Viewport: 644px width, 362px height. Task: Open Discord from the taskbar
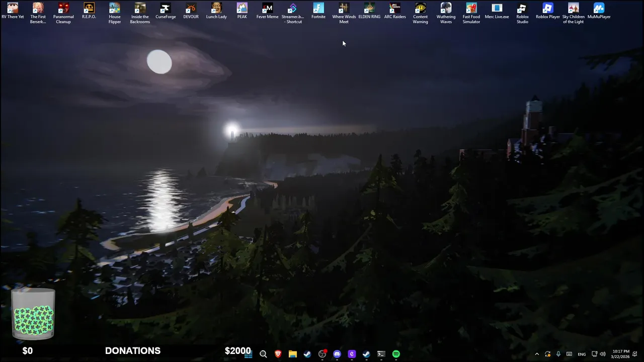[337, 354]
